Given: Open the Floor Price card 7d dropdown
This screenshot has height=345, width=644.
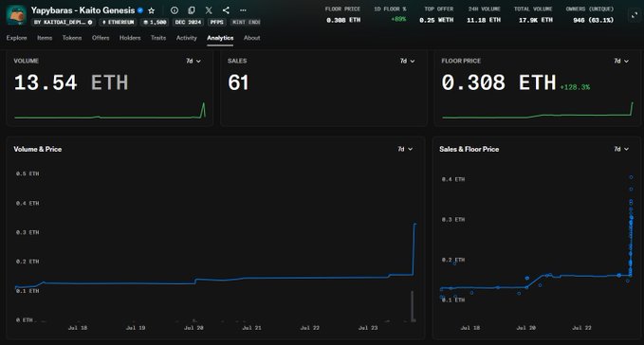Looking at the screenshot, I should 621,61.
